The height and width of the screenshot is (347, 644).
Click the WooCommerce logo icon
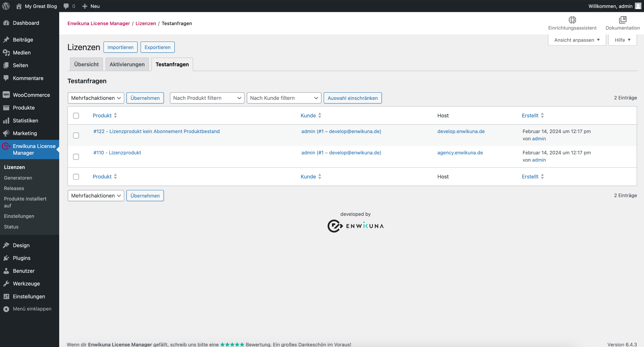click(6, 95)
